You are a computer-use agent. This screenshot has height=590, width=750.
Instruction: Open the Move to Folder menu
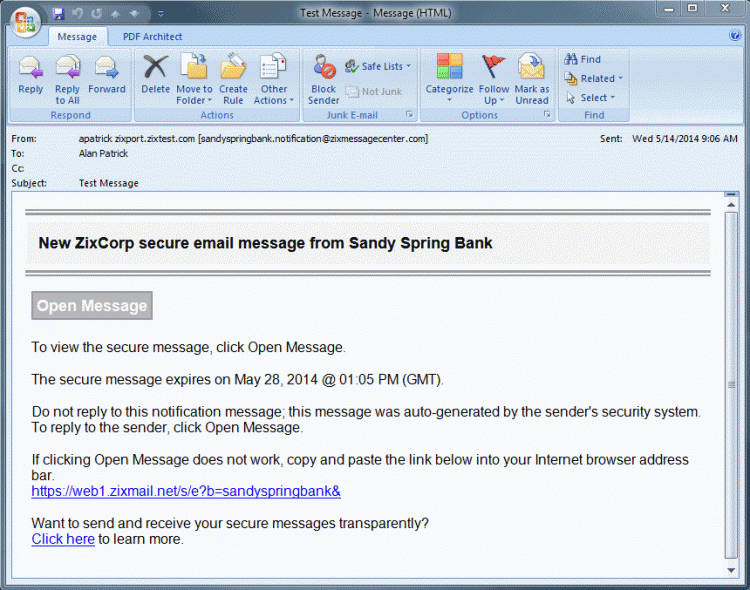pos(194,79)
